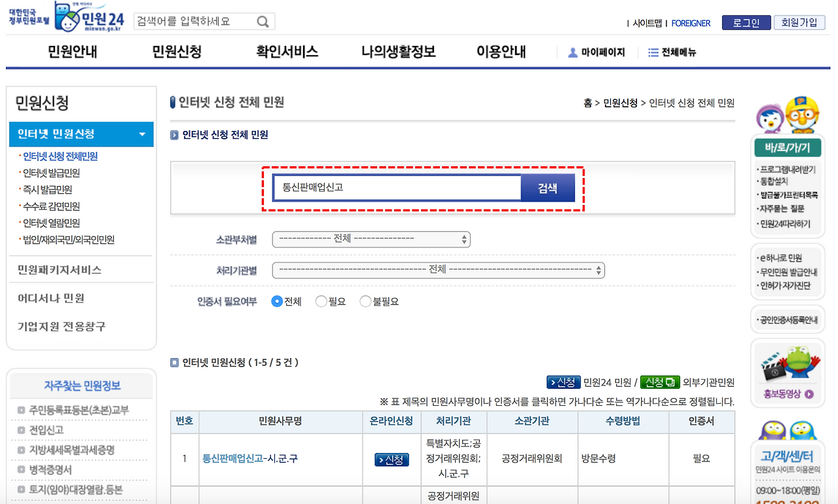The width and height of the screenshot is (838, 504).
Task: Open e하나로 민원 link
Action: (x=780, y=258)
